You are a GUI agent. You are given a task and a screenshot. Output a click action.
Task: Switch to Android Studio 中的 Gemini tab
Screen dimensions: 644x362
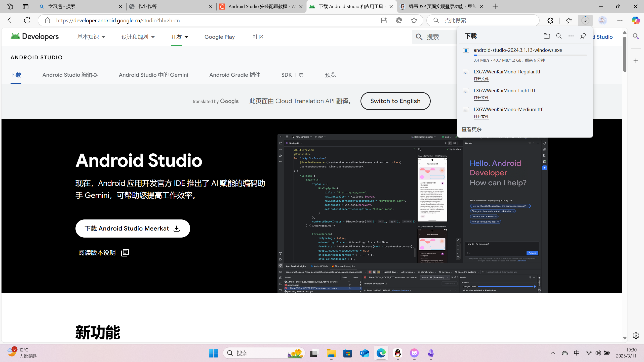[x=153, y=75]
